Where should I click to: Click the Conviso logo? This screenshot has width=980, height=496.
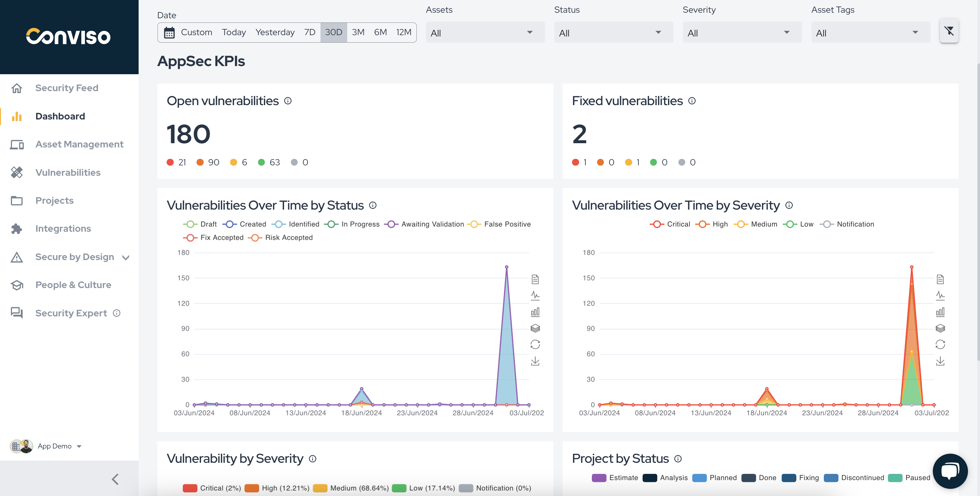click(x=68, y=36)
